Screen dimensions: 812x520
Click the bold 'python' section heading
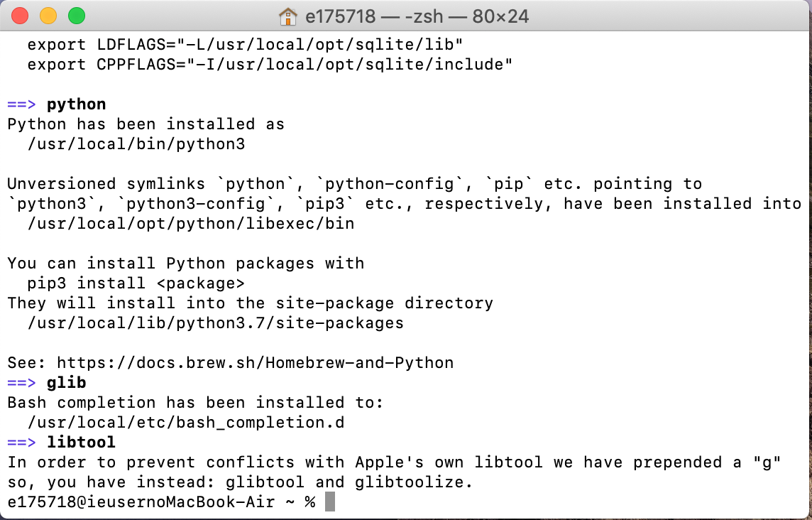coord(77,104)
